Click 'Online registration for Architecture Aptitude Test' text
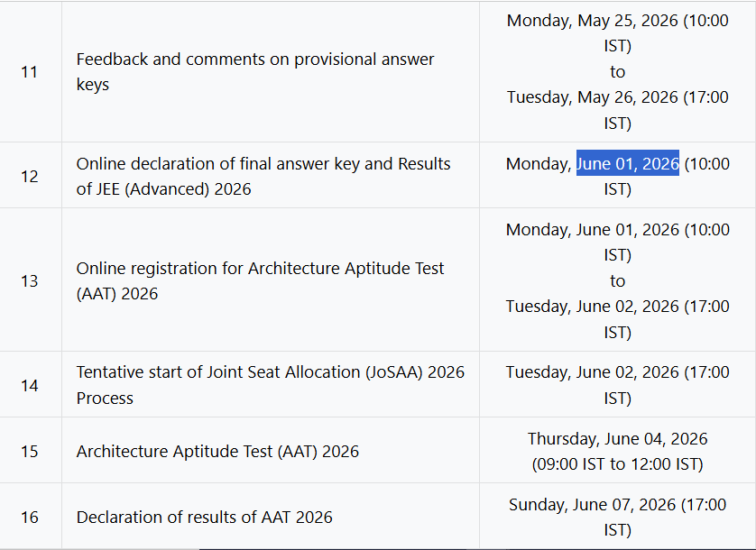The height and width of the screenshot is (550, 756). 260,269
